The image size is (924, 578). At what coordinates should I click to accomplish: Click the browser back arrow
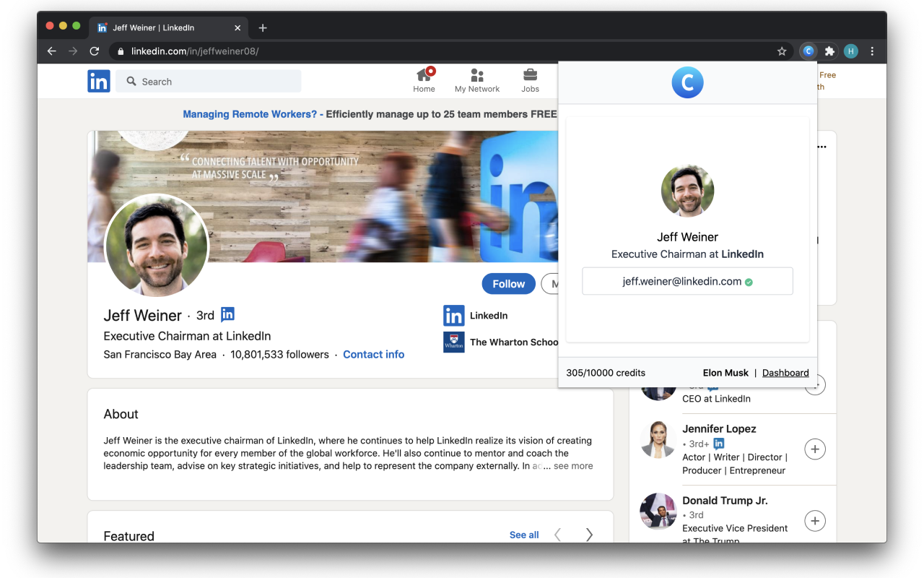pos(51,51)
